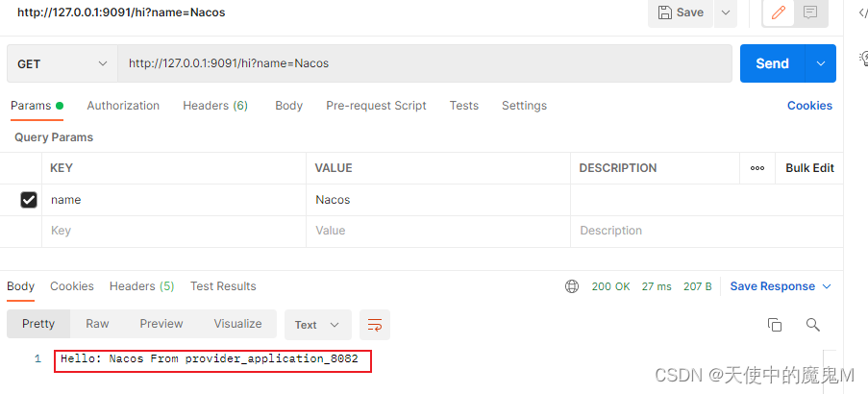
Task: Open the code snippet icon in right sidebar
Action: coord(862,13)
